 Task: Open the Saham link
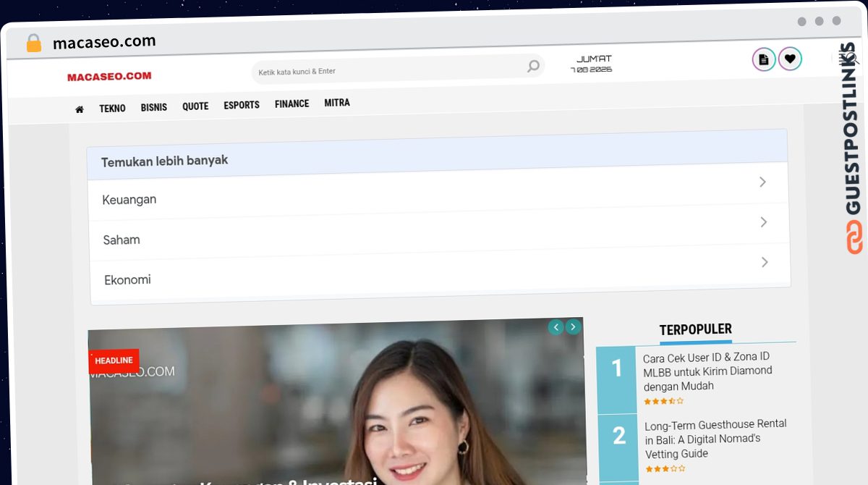coord(122,240)
